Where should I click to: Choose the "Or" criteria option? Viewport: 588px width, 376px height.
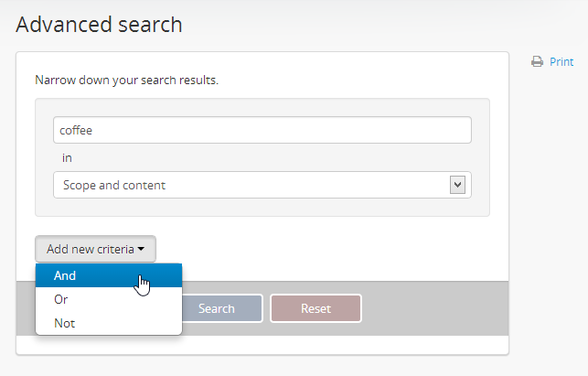pyautogui.click(x=61, y=299)
